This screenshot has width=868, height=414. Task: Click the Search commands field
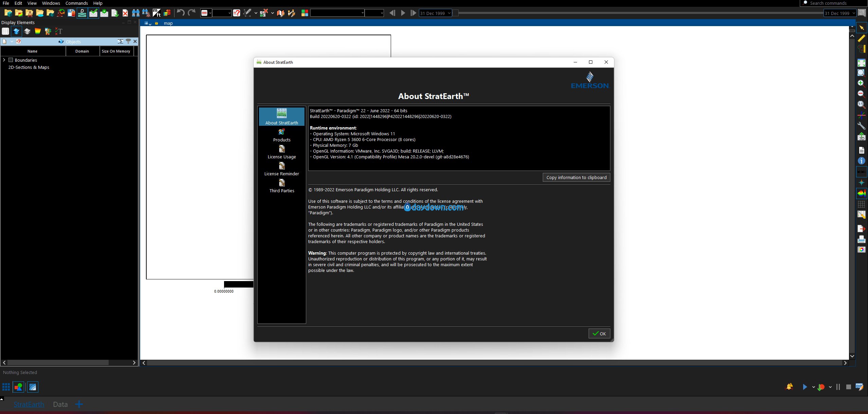pyautogui.click(x=833, y=3)
